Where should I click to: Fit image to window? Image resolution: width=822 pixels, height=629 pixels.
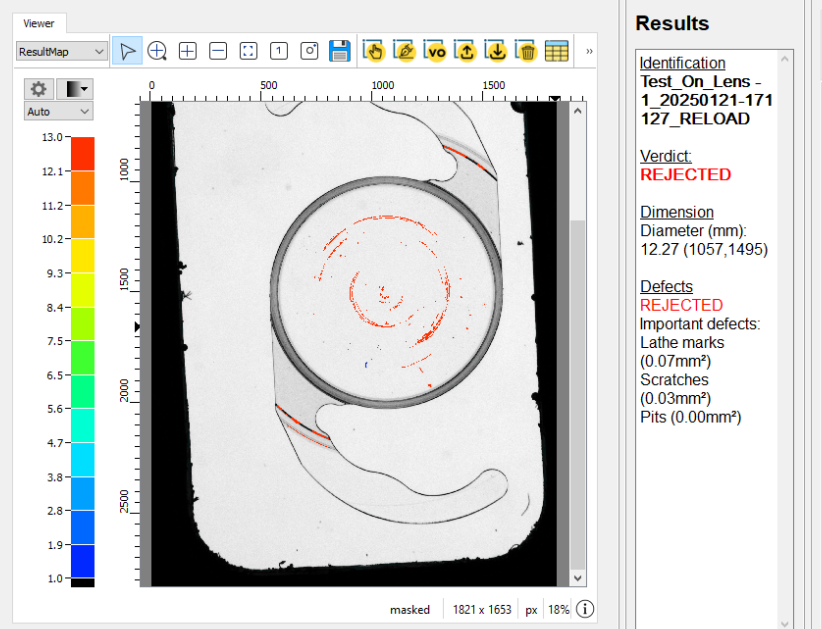coord(249,51)
